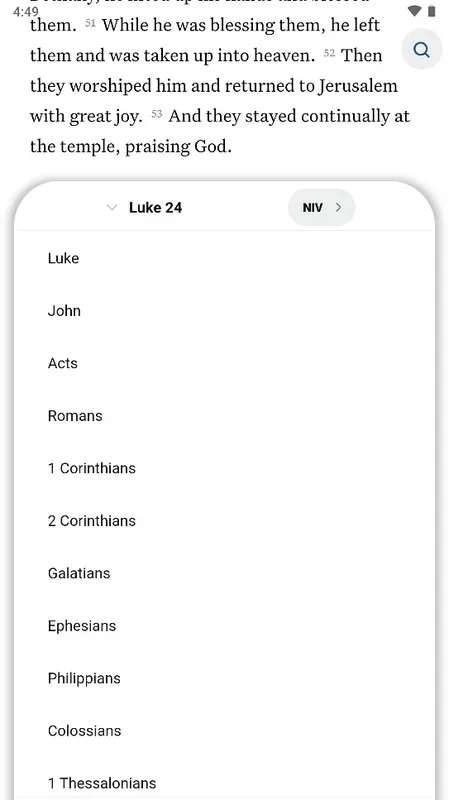
Task: Click the arrow next to NIV
Action: 338,207
